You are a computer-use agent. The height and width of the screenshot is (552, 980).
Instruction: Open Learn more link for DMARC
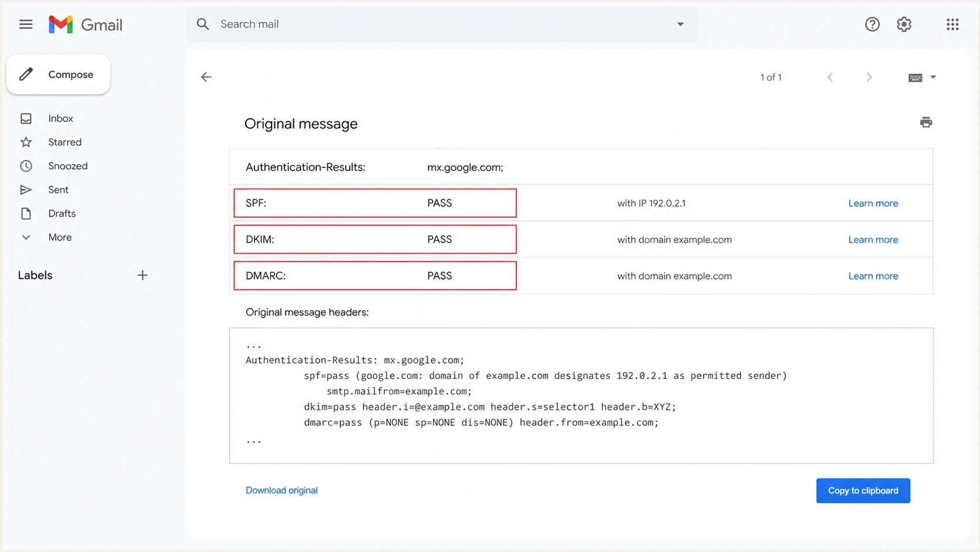click(x=873, y=276)
